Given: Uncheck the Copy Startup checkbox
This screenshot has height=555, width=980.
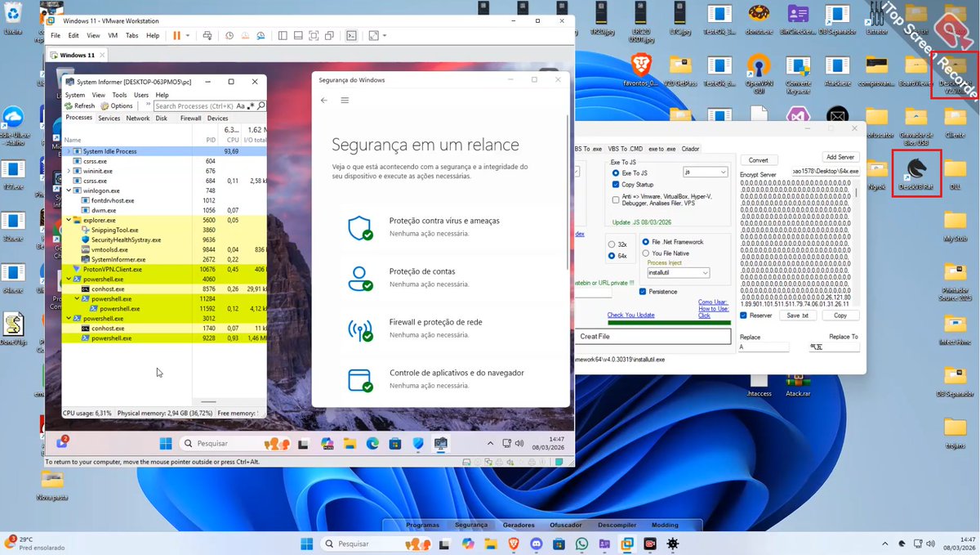Looking at the screenshot, I should point(616,185).
